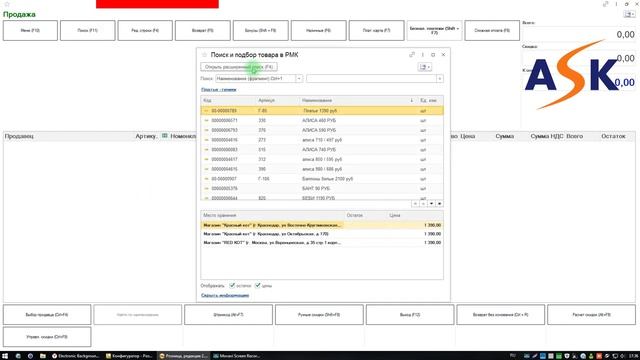Click the Бонусы (Shift+F9) button
The image size is (640, 360).
pyautogui.click(x=261, y=31)
